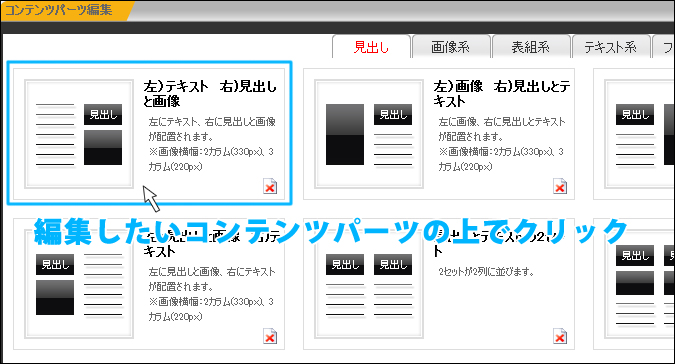
Task: Click the 左)テキスト 右)見出しと画像 title
Action: coord(210,94)
